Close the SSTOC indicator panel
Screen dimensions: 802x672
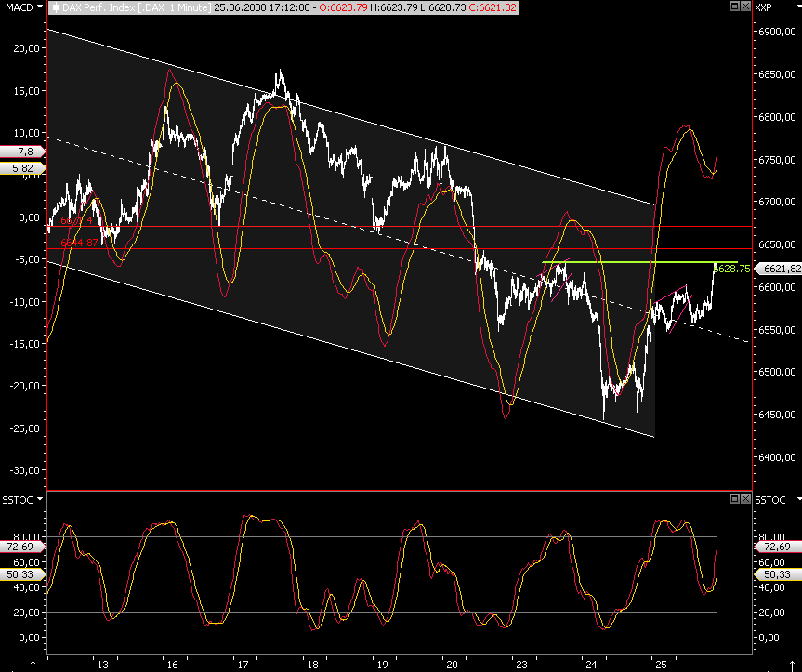745,498
